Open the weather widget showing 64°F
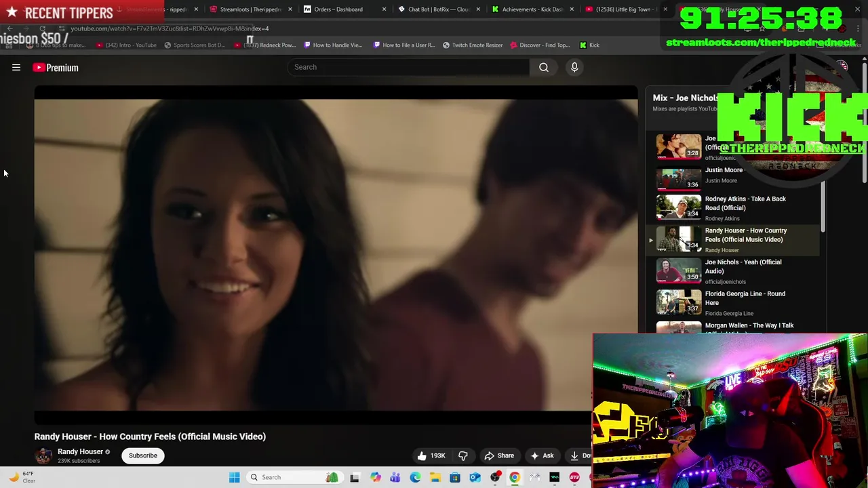The width and height of the screenshot is (868, 488). click(22, 477)
